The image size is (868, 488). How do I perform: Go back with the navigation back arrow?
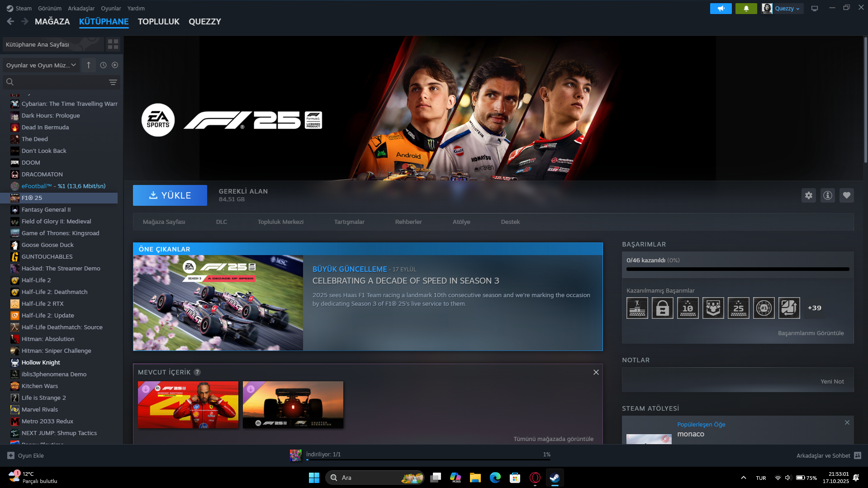click(10, 21)
